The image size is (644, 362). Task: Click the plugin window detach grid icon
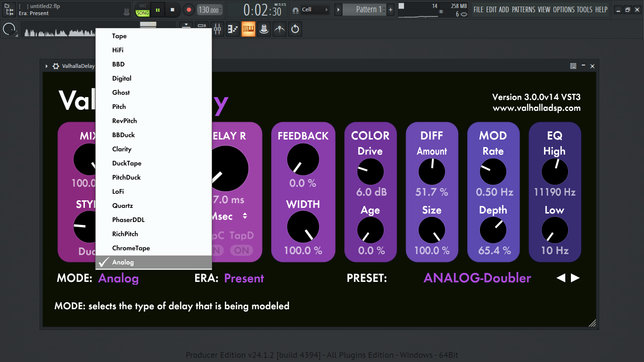(573, 66)
